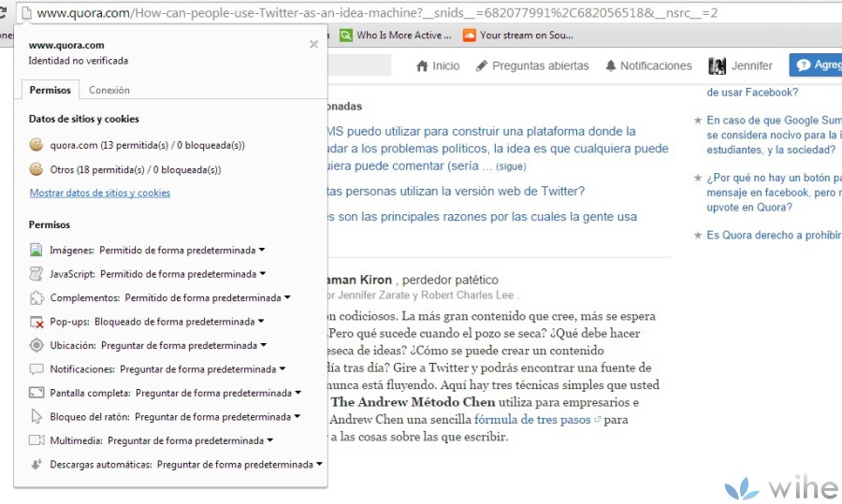Click the quora.com cookie icon
Image resolution: width=842 pixels, height=504 pixels.
[36, 145]
